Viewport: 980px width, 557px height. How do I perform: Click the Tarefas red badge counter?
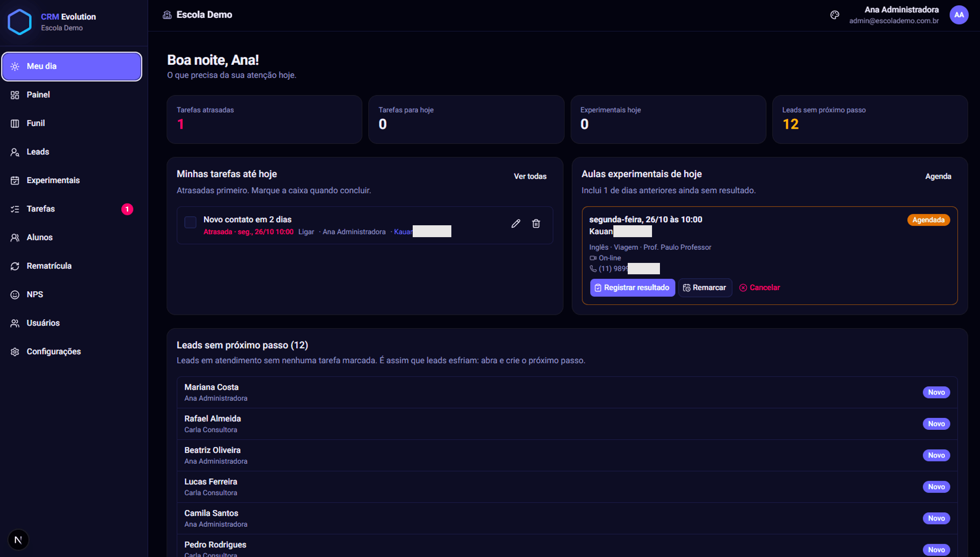[127, 209]
